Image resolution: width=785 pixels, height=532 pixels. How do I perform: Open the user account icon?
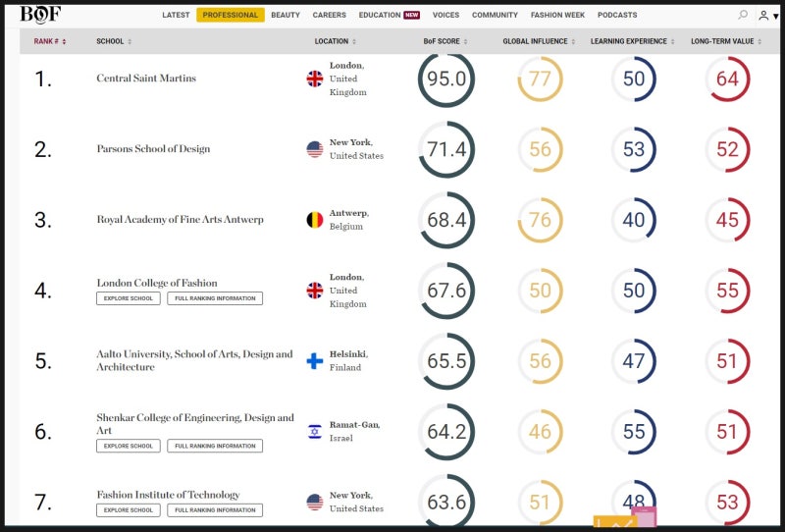tap(763, 16)
